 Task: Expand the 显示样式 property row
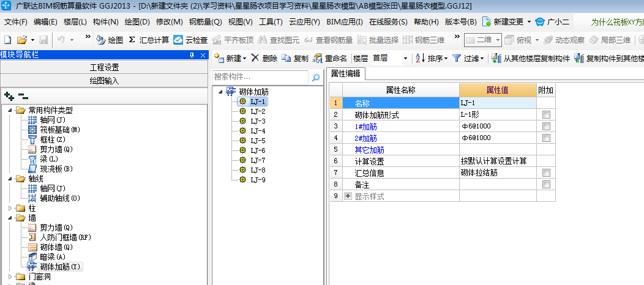click(x=348, y=196)
